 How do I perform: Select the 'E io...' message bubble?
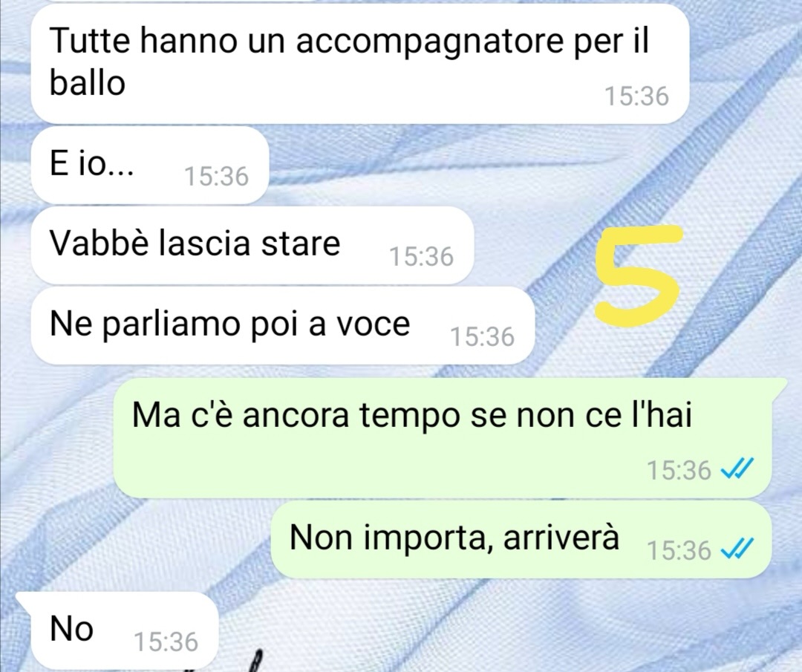[150, 166]
